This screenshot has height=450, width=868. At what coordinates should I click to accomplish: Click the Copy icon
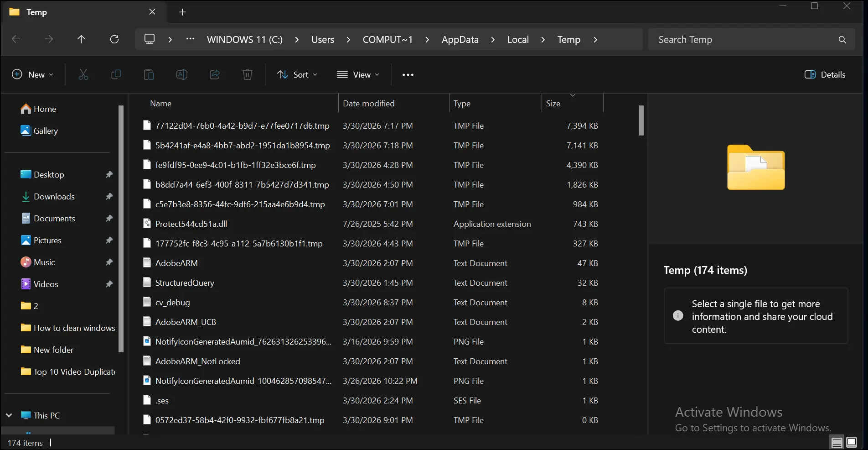coord(116,74)
